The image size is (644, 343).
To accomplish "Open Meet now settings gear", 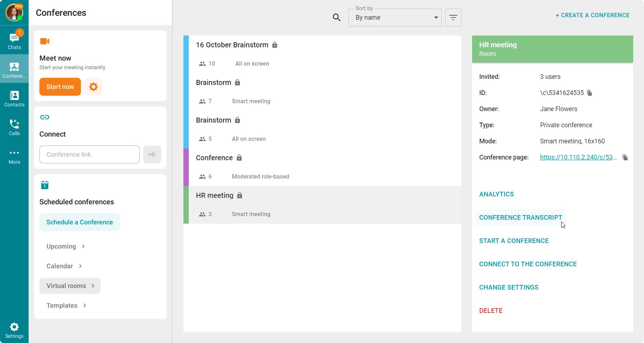I will tap(93, 87).
